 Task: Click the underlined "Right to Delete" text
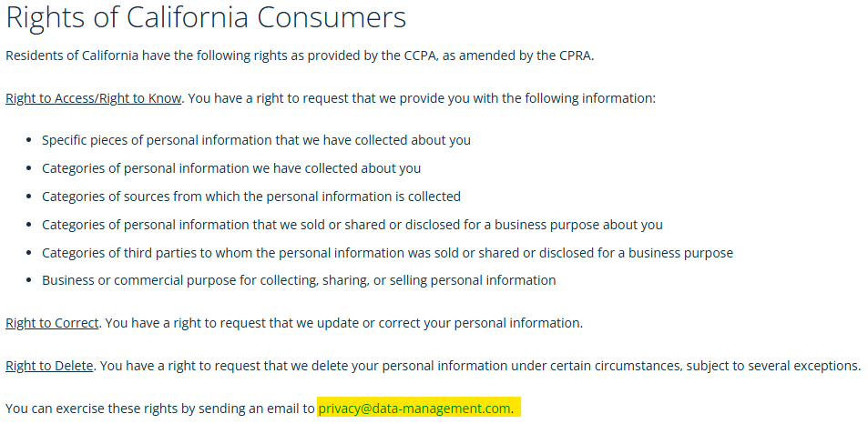[49, 366]
